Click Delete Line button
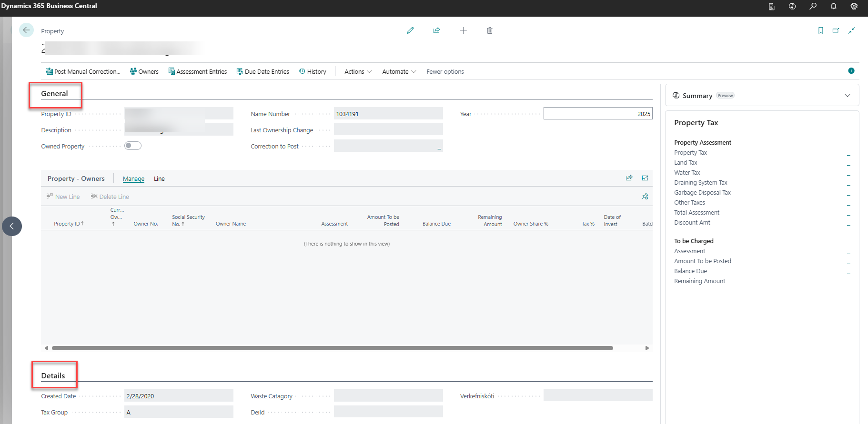Viewport: 868px width, 424px height. pyautogui.click(x=110, y=197)
